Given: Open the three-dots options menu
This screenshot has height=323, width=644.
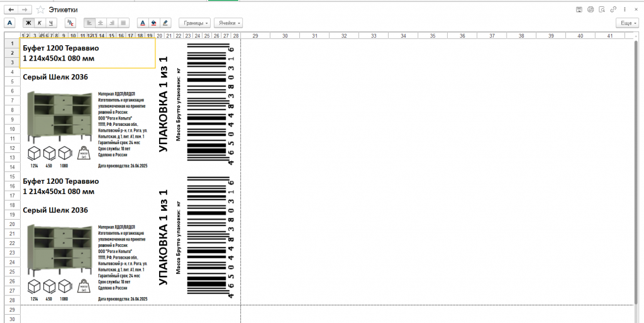Looking at the screenshot, I should [625, 9].
